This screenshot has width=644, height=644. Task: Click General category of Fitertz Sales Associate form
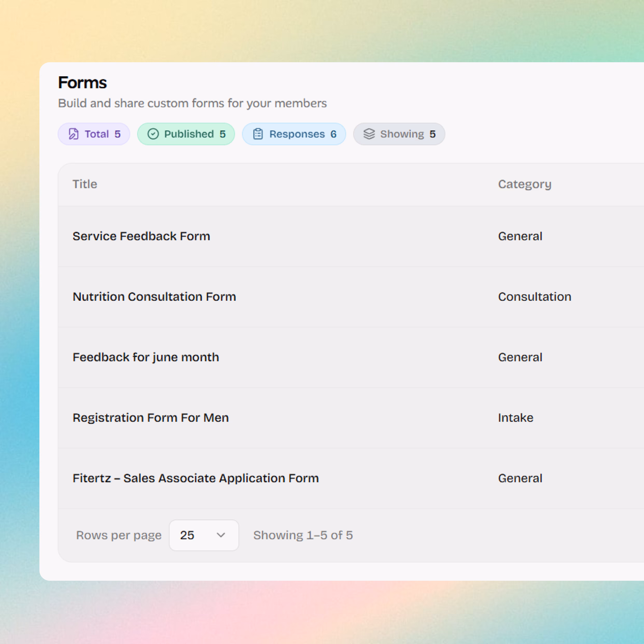[520, 478]
